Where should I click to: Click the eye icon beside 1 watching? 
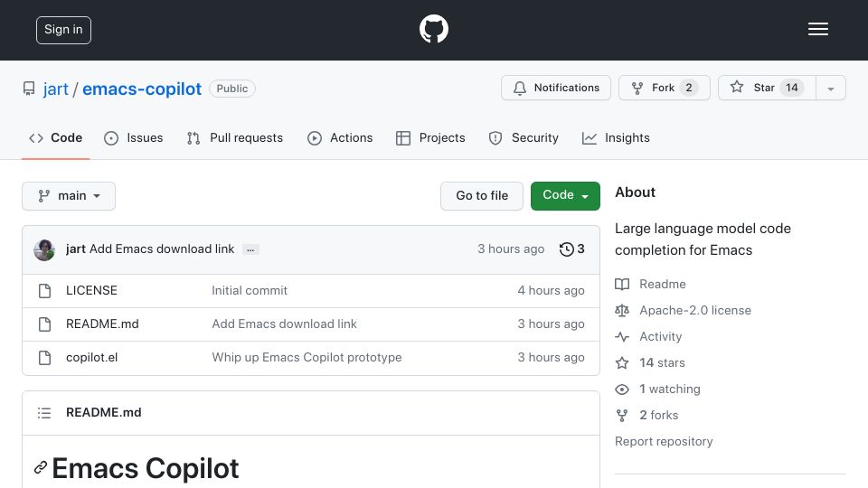tap(622, 389)
